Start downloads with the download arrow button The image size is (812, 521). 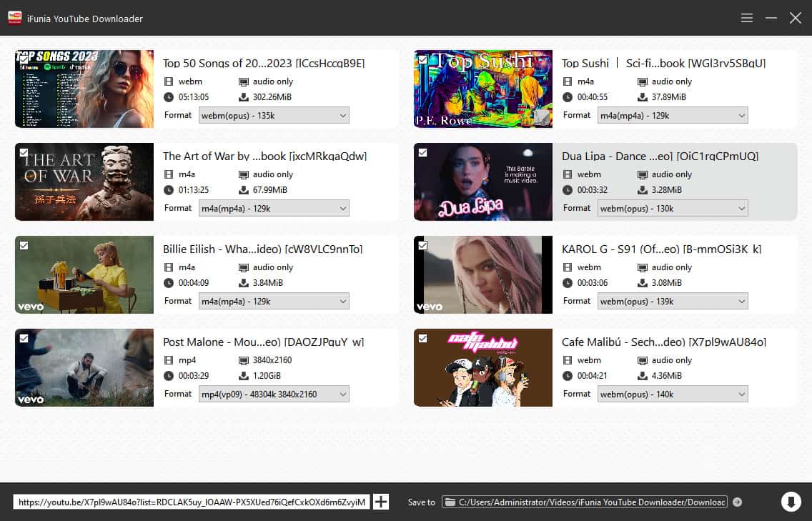[791, 502]
